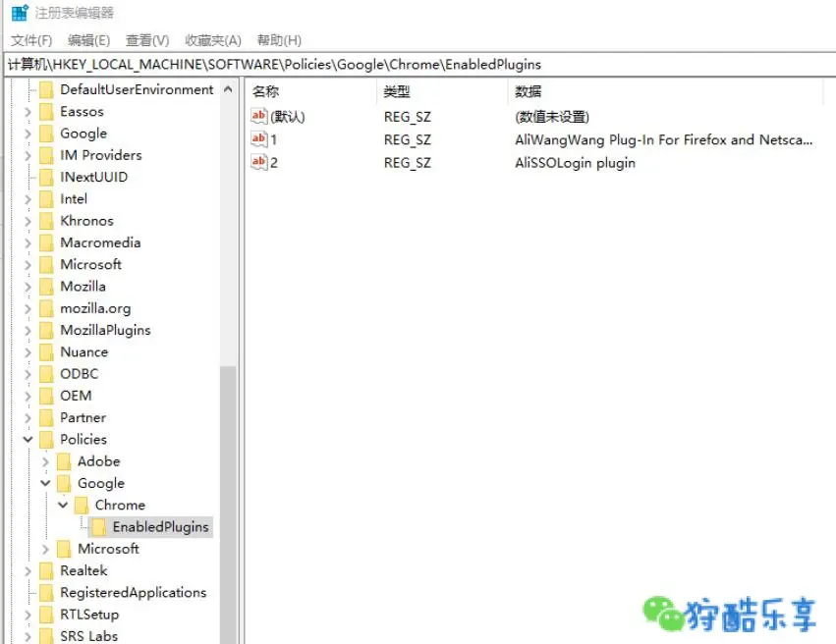
Task: Select the (数值未设置) data cell
Action: pyautogui.click(x=552, y=117)
